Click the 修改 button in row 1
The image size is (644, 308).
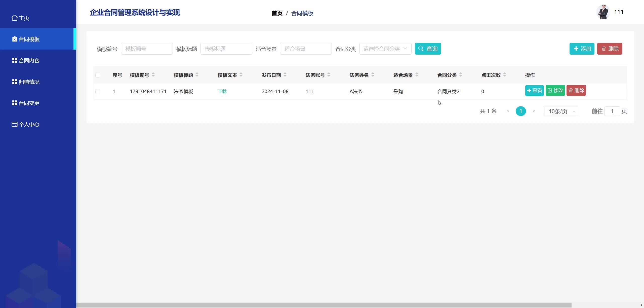click(x=555, y=90)
